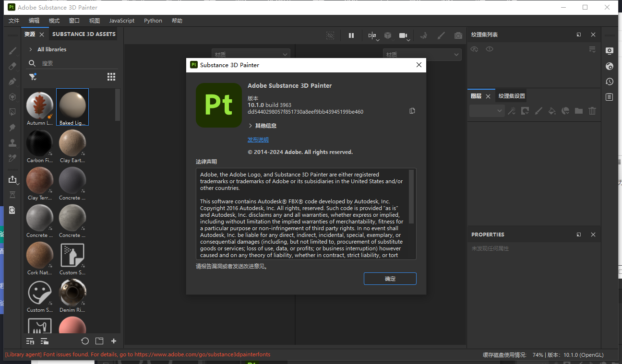This screenshot has width=622, height=364.
Task: Toggle texture set visibility eye with arrow
Action: (474, 49)
